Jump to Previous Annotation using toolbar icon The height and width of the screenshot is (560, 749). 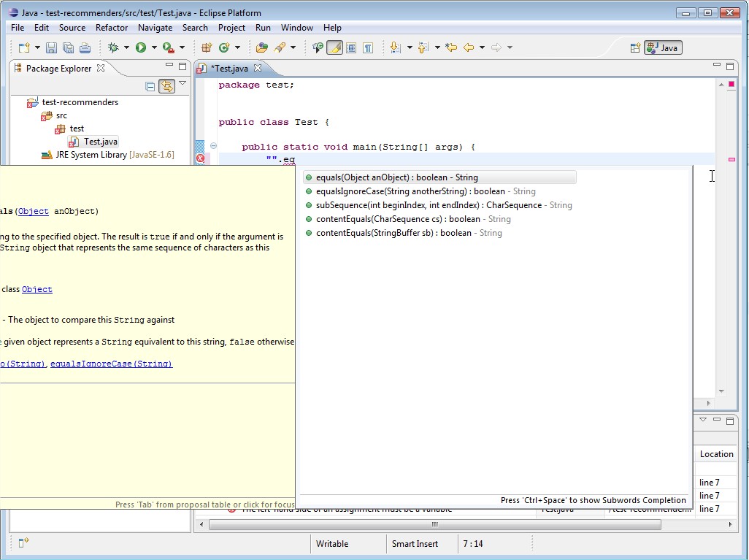pyautogui.click(x=423, y=47)
